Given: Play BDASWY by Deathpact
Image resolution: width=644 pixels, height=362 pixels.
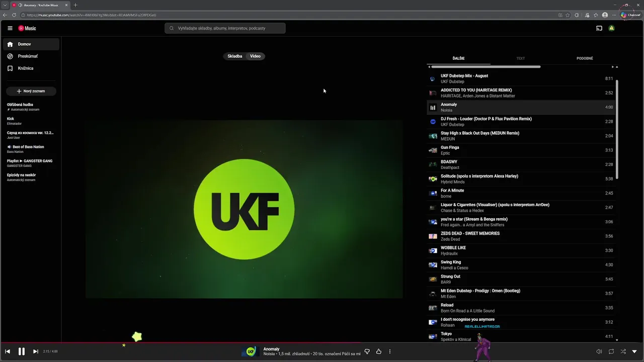Looking at the screenshot, I should [521, 164].
